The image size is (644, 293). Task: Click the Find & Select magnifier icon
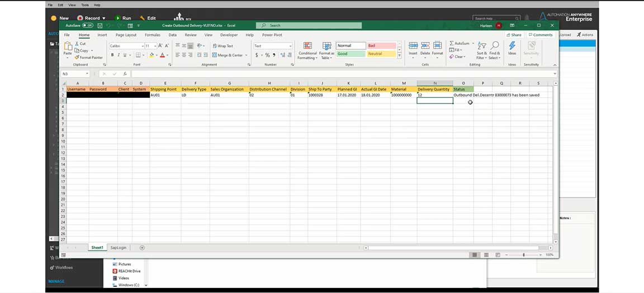[495, 46]
